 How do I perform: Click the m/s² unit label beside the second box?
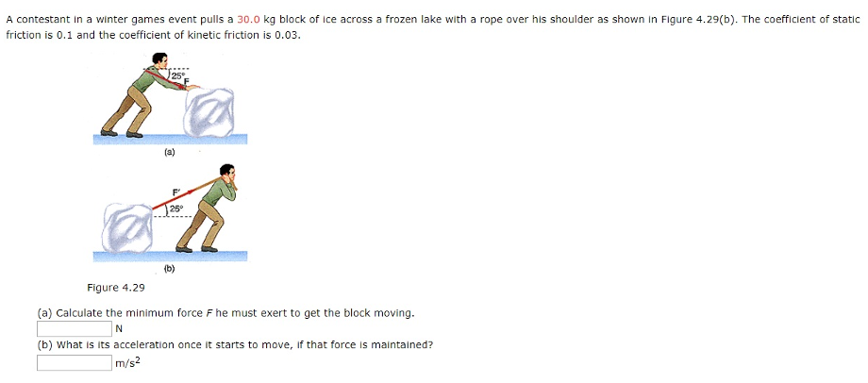coord(128,362)
